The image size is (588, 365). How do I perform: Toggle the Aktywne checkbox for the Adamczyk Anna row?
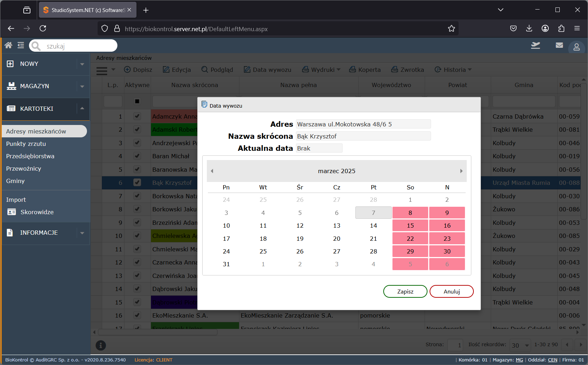tap(137, 116)
